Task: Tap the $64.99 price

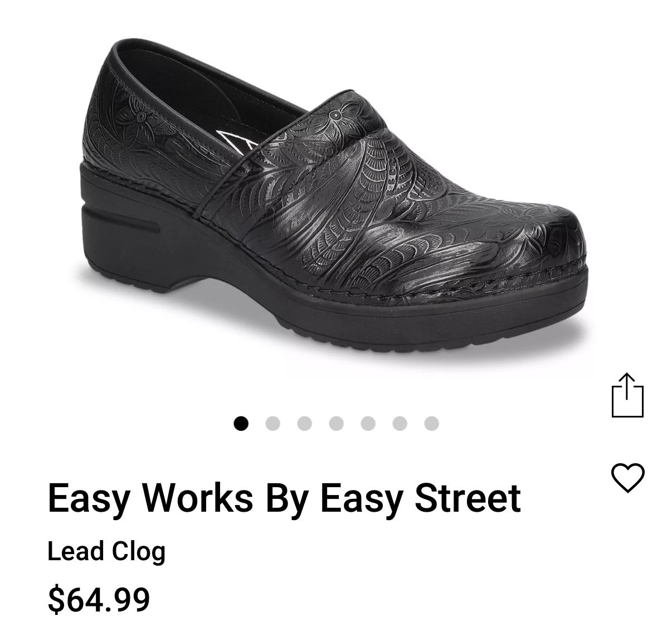Action: click(x=99, y=599)
